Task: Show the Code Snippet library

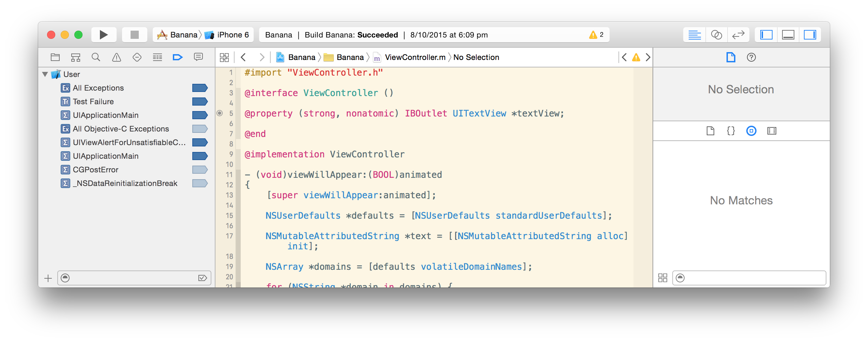Action: tap(731, 131)
